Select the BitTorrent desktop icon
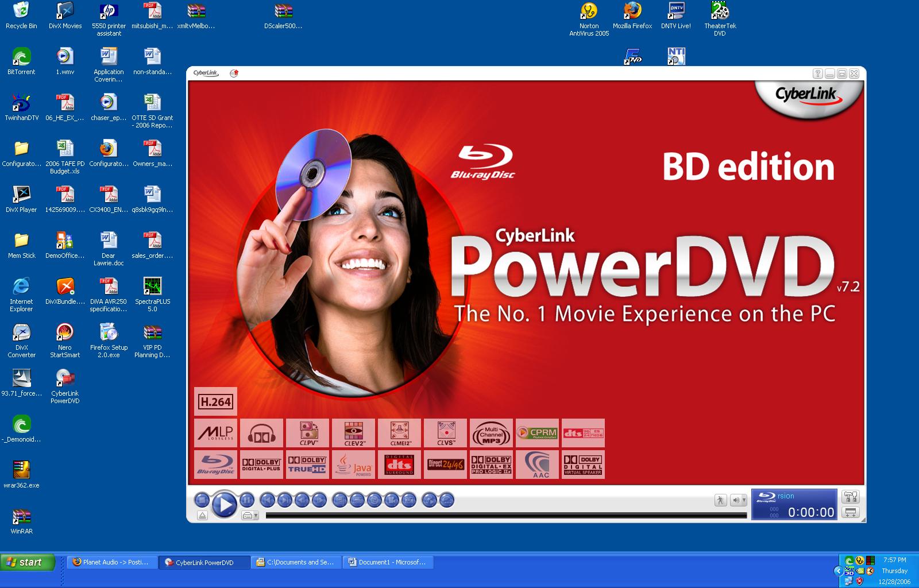The width and height of the screenshot is (919, 588). pos(21,61)
